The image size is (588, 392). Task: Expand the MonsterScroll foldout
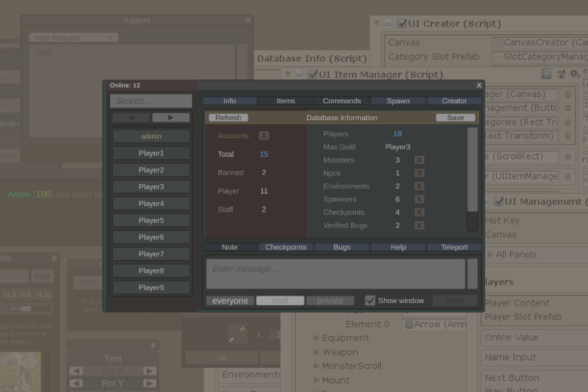317,366
